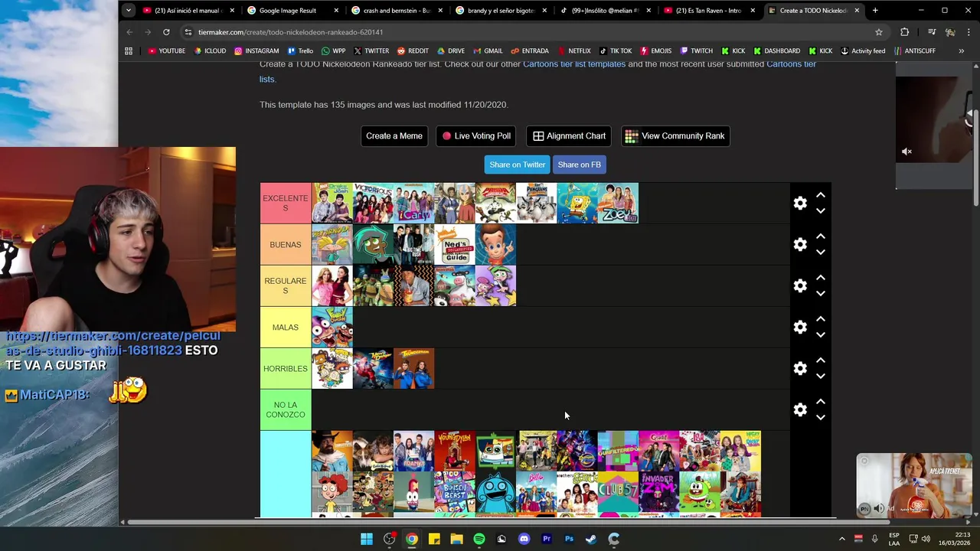Switch to brandy y el señor bigotes tab
This screenshot has height=551, width=980.
pos(500,11)
